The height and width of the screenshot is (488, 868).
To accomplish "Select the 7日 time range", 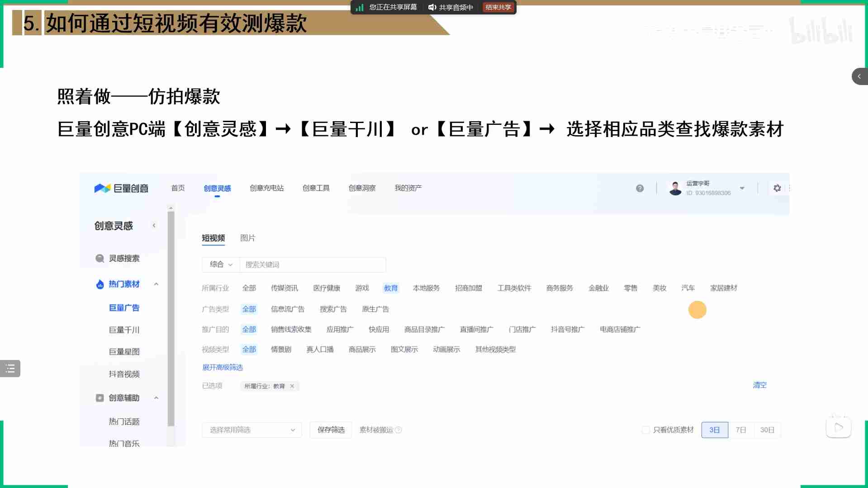I will [x=740, y=430].
